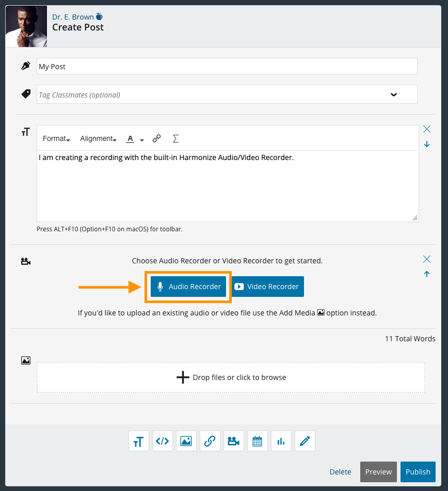Click the video camera icon in bottom toolbar
Viewport: 448px width, 491px height.
click(x=233, y=441)
